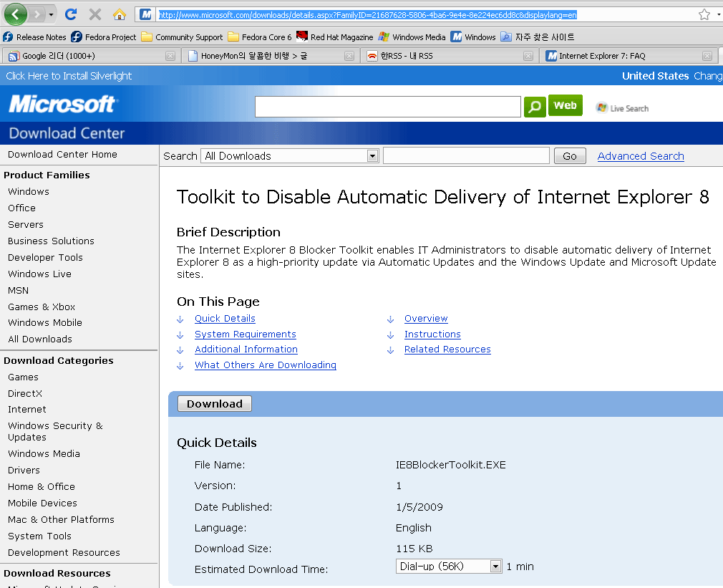Click the Forward navigation arrow

37,15
